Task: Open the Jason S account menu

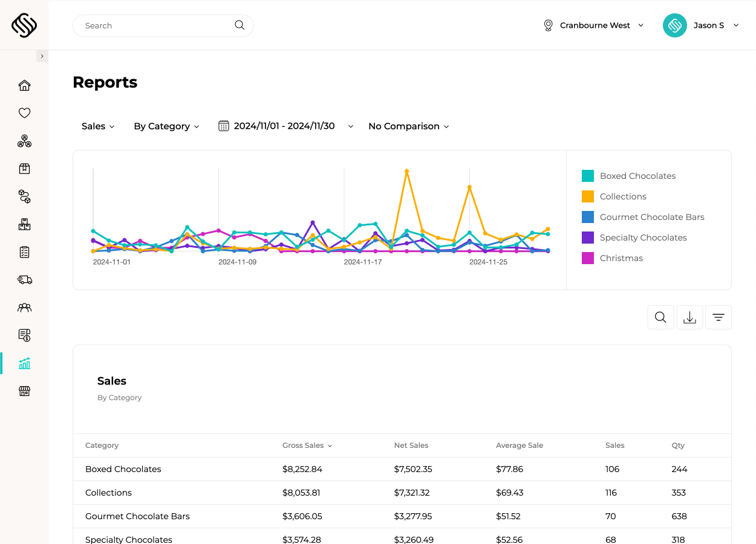Action: tap(709, 25)
